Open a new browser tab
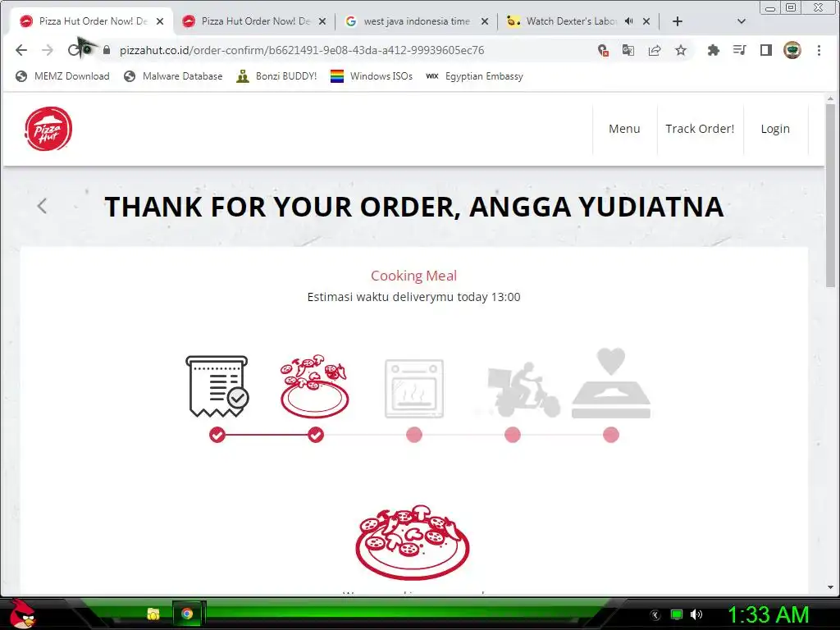Viewport: 840px width, 630px height. 677,21
